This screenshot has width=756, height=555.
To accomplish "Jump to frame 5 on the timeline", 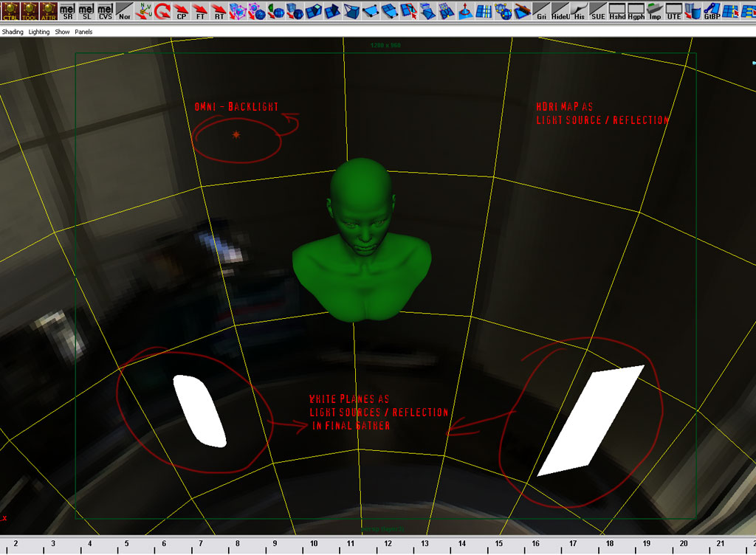I will 127,543.
